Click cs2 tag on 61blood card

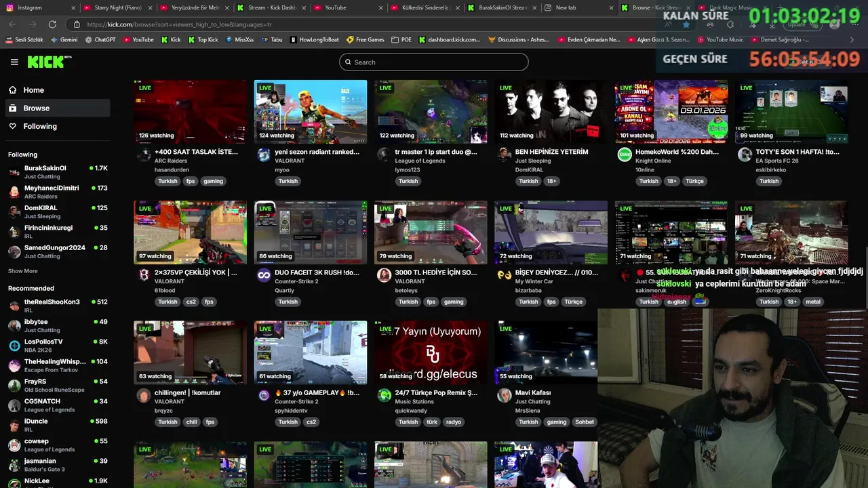click(x=191, y=302)
